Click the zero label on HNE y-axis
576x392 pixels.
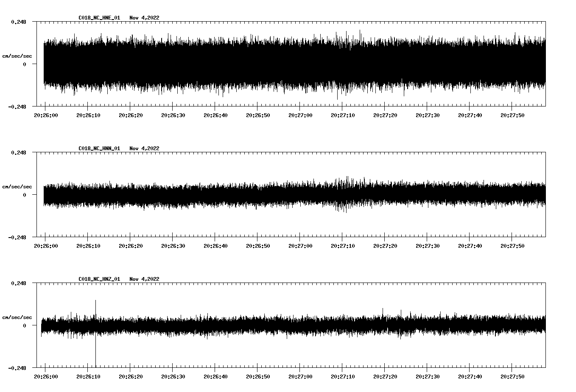25,64
